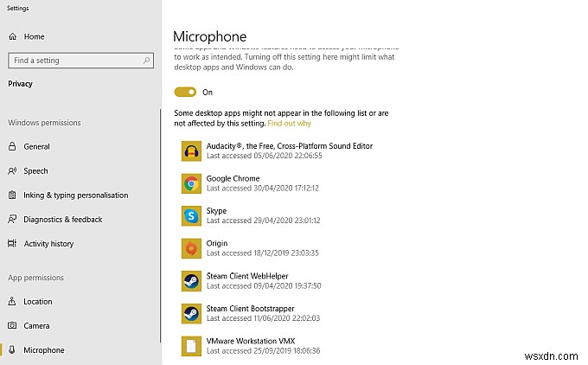Click the VMware Workstation VMX file icon
Image resolution: width=588 pixels, height=365 pixels.
(191, 346)
